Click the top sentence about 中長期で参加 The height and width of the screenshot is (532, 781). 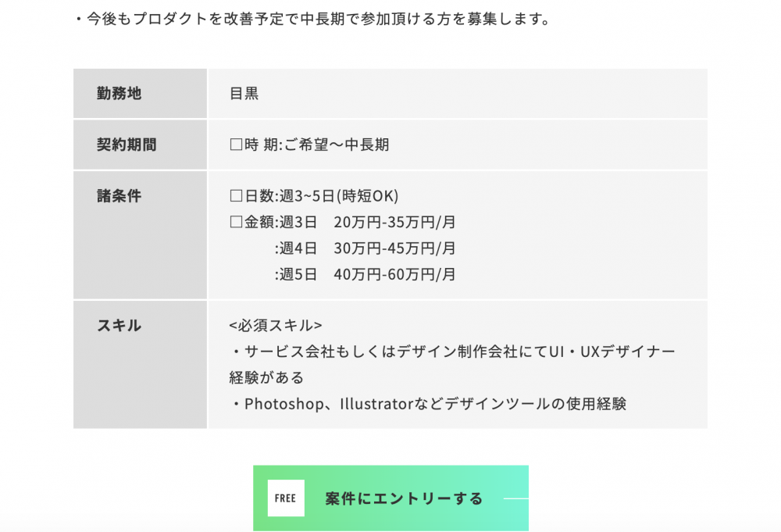click(313, 19)
